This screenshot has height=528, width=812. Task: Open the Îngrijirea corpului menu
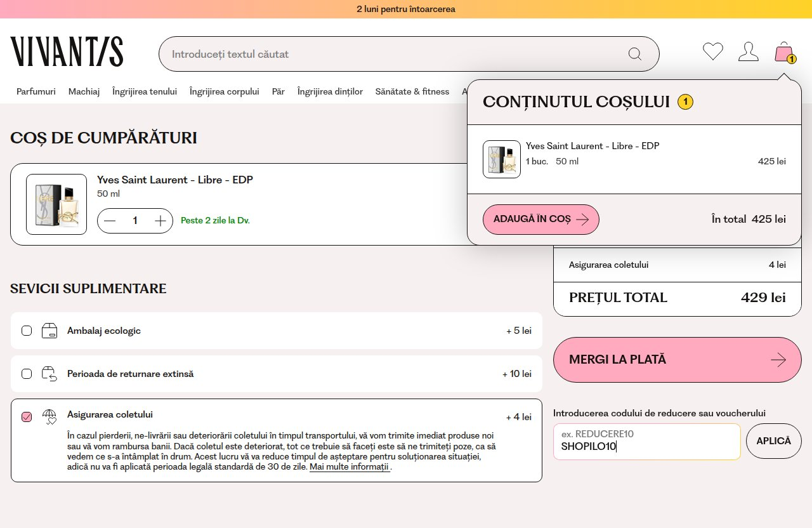pyautogui.click(x=225, y=91)
